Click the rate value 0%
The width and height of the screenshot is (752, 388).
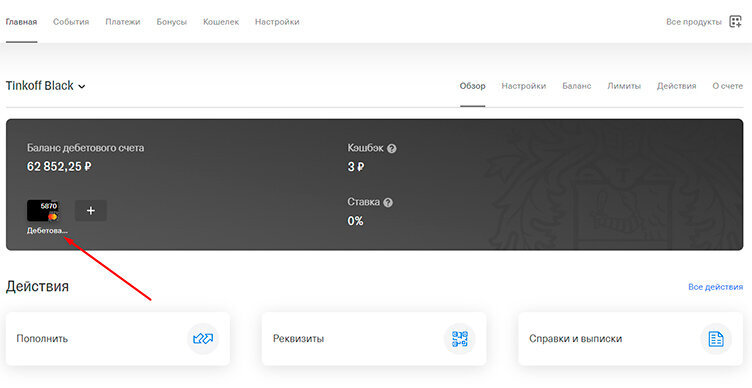point(355,221)
